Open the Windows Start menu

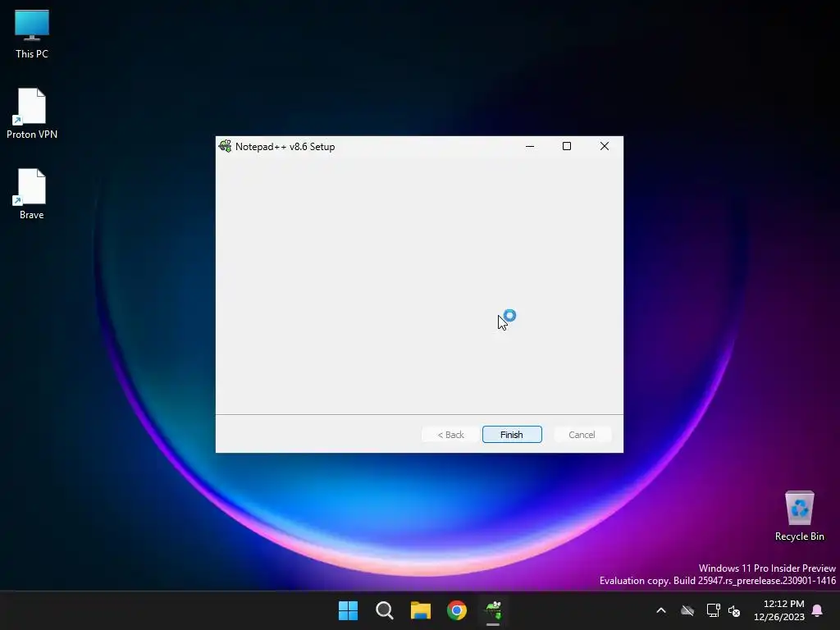[x=348, y=610]
